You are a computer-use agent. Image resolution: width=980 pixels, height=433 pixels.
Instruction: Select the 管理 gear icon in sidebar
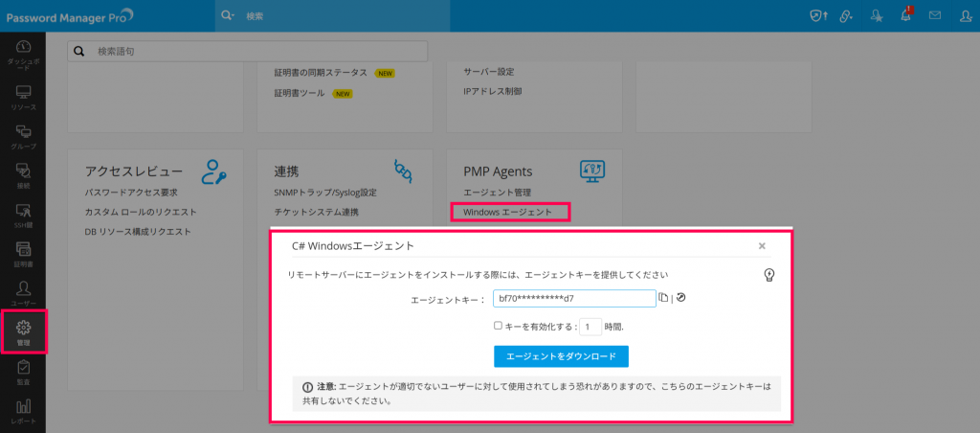point(23,328)
